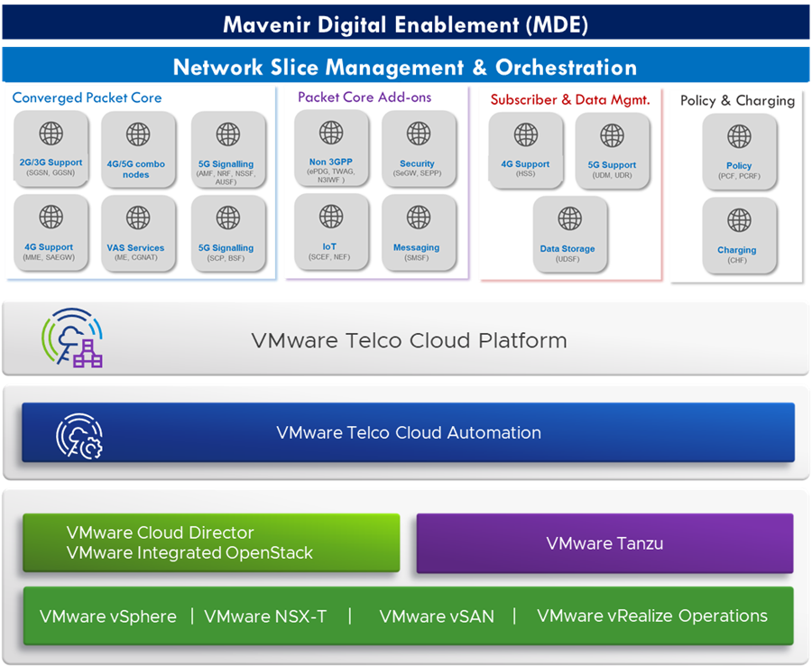Click the globe icon above VAS Services
The image size is (812, 667).
click(x=138, y=218)
